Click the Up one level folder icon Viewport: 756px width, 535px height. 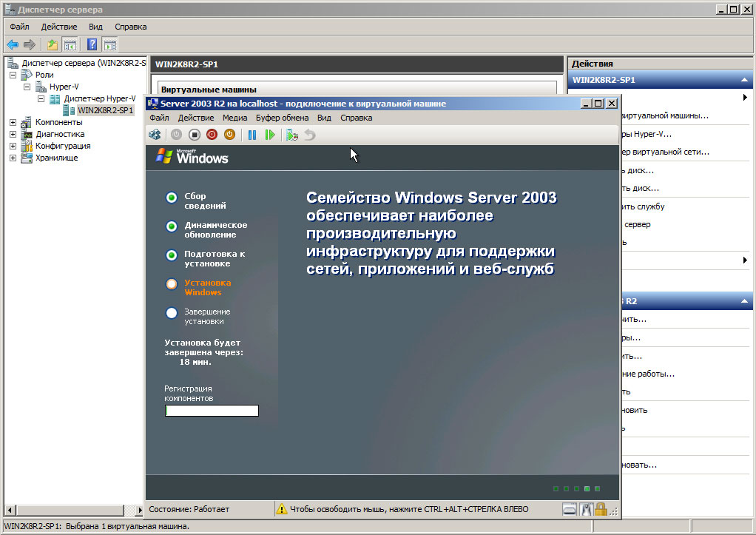point(53,44)
